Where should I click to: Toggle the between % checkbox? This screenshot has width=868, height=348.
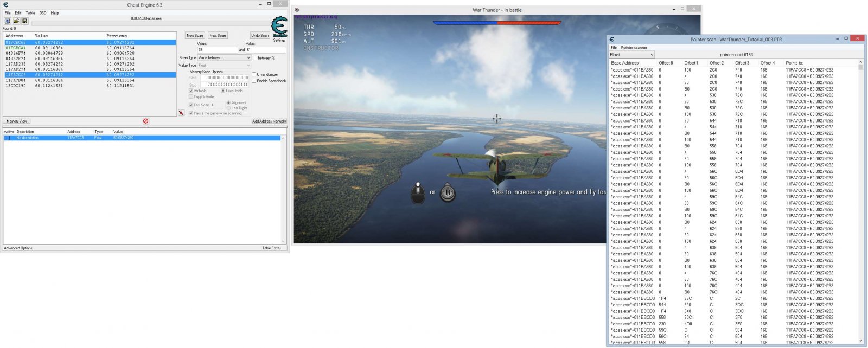click(255, 58)
